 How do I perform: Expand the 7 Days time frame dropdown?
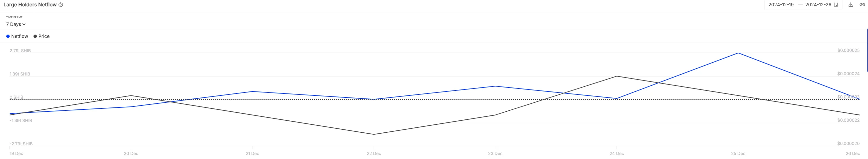[x=16, y=24]
